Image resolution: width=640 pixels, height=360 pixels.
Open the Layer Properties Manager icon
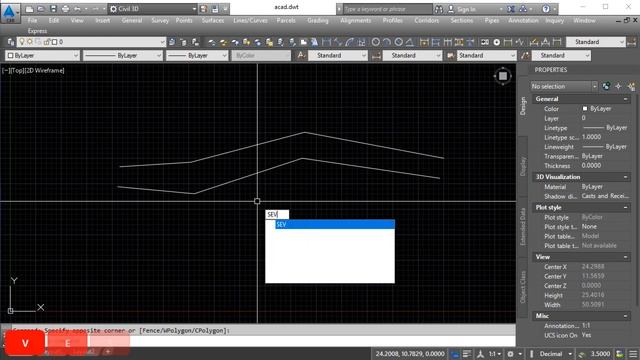point(11,42)
